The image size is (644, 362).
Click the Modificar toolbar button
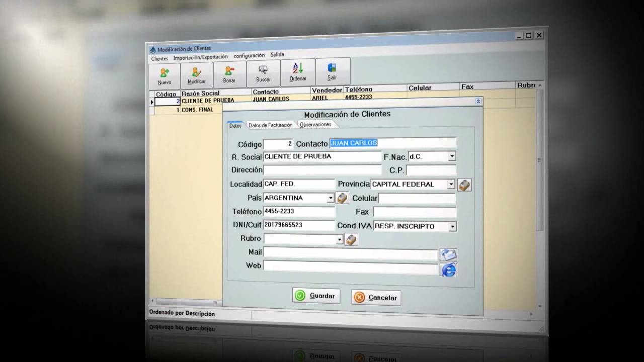pyautogui.click(x=197, y=75)
